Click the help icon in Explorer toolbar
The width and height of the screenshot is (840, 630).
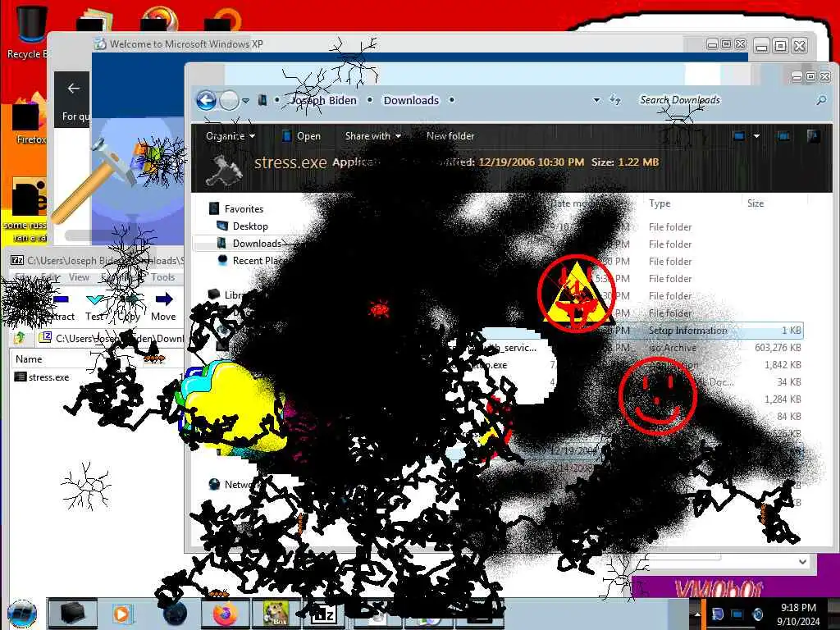pyautogui.click(x=813, y=136)
